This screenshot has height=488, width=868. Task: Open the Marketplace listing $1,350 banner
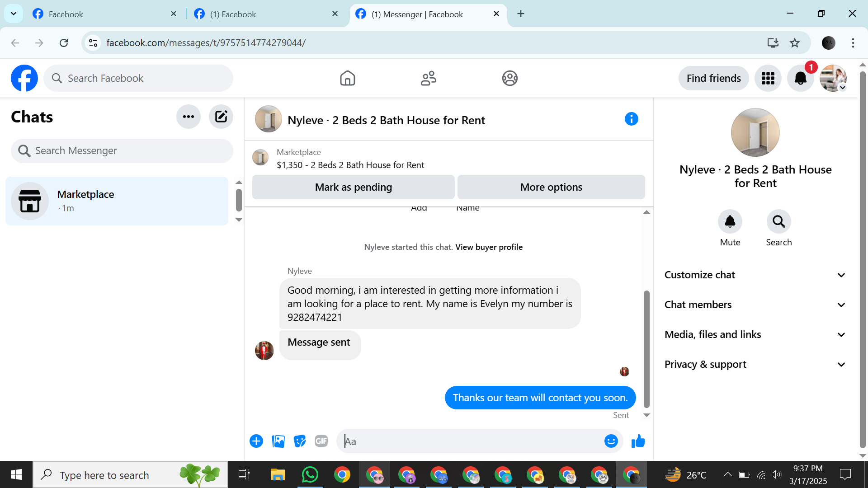click(448, 159)
